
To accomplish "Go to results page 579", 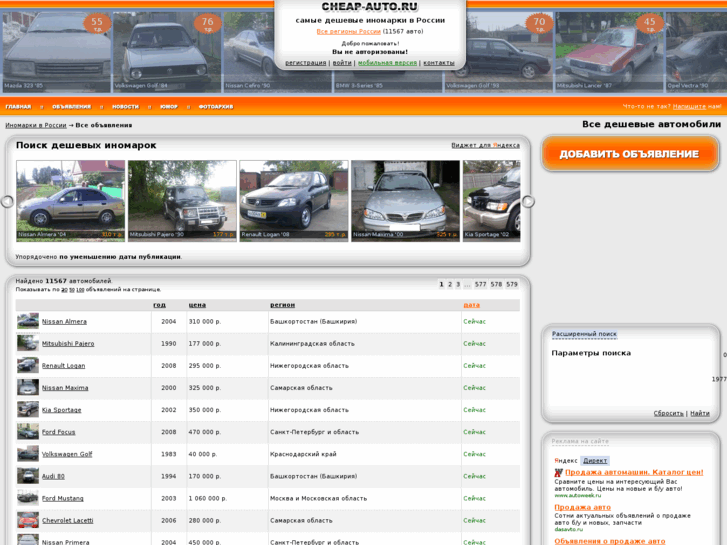I will coord(512,284).
